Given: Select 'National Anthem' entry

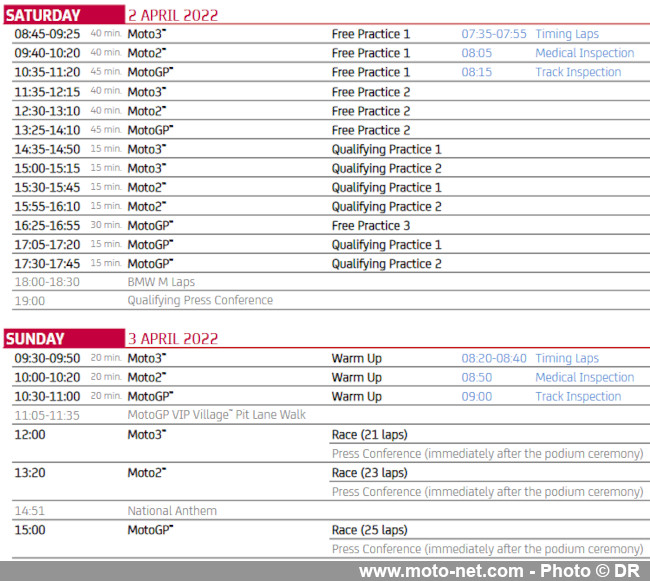Looking at the screenshot, I should click(x=172, y=511).
